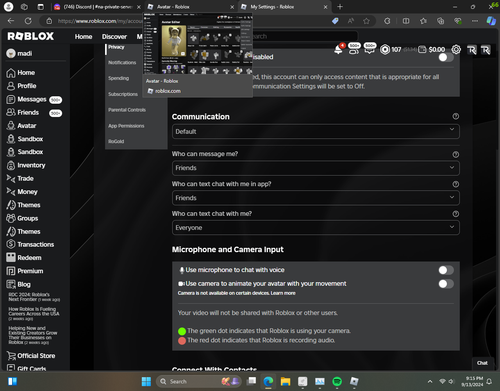Screen dimensions: 500x391
Task: Click the Robux balance icon
Action: [385, 50]
